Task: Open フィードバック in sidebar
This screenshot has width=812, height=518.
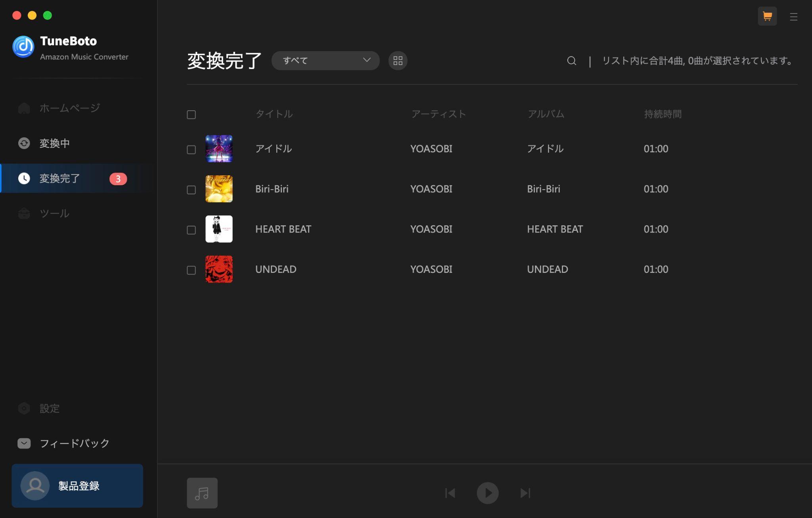Action: (75, 443)
